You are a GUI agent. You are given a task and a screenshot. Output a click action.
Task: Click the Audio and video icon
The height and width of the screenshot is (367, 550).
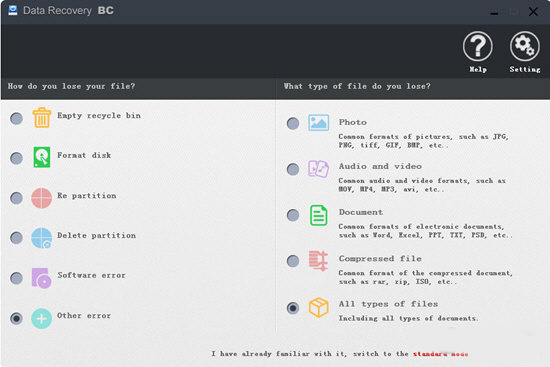pyautogui.click(x=318, y=169)
